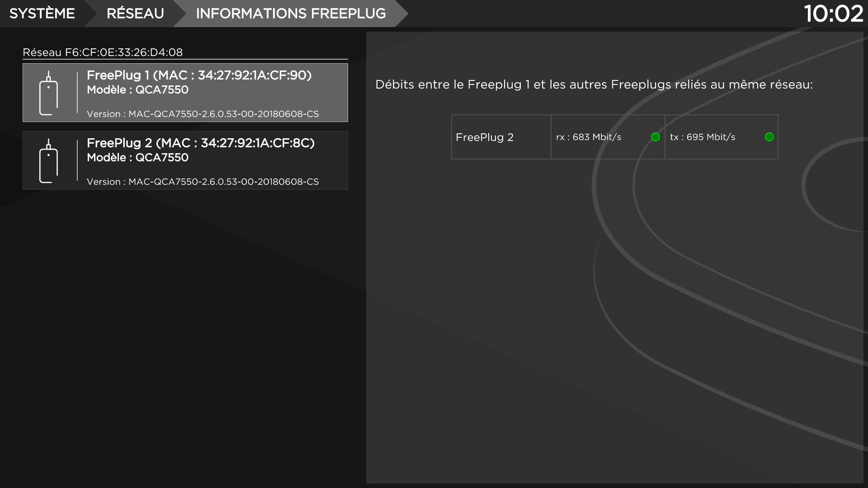This screenshot has width=868, height=488.
Task: Select INFORMATIONS FREEPLUG breadcrumb
Action: pos(291,14)
